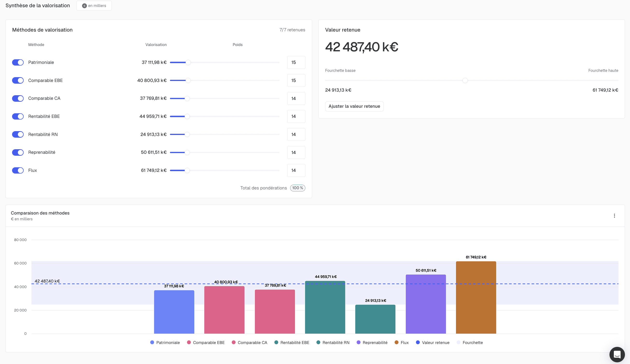Click Rentabilité RN legend dot
Screen dimensions: 630x364
[x=318, y=343]
